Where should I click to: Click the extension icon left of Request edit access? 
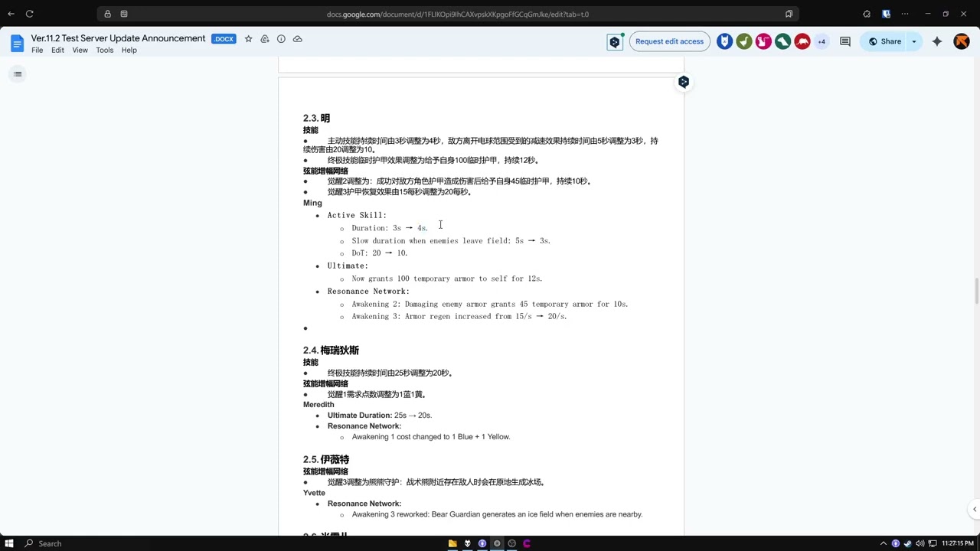pyautogui.click(x=614, y=42)
